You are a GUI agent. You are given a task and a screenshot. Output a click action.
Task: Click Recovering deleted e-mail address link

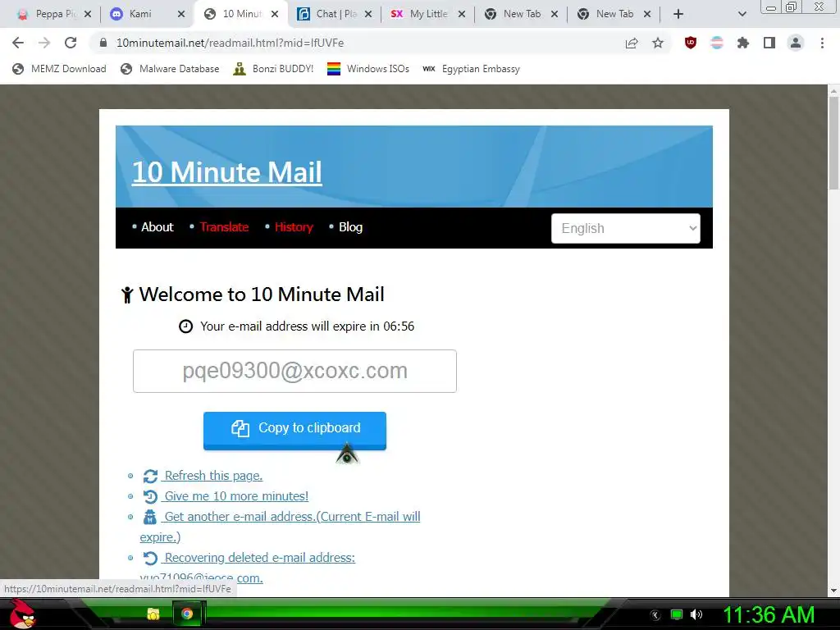259,558
